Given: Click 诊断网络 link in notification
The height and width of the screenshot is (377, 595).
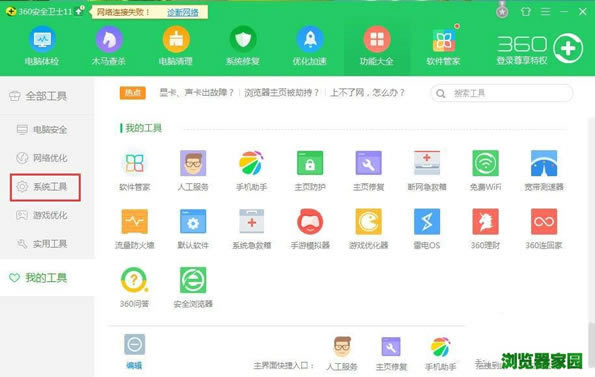Looking at the screenshot, I should point(183,12).
